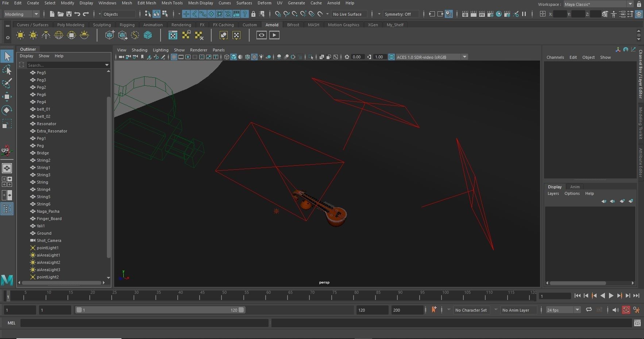Screen dimensions: 644x339
Task: Create an Arnold physical sky
Action: 84,35
